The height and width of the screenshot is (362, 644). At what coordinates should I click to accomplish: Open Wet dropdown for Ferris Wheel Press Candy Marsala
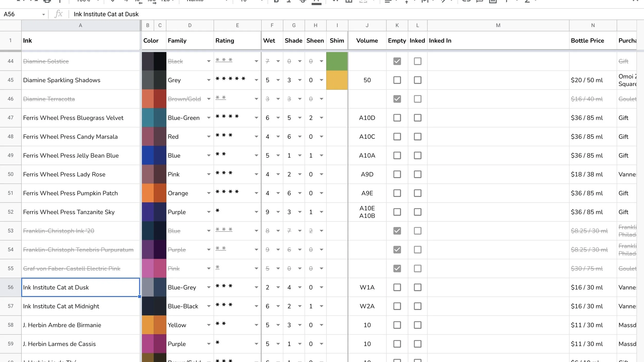278,136
